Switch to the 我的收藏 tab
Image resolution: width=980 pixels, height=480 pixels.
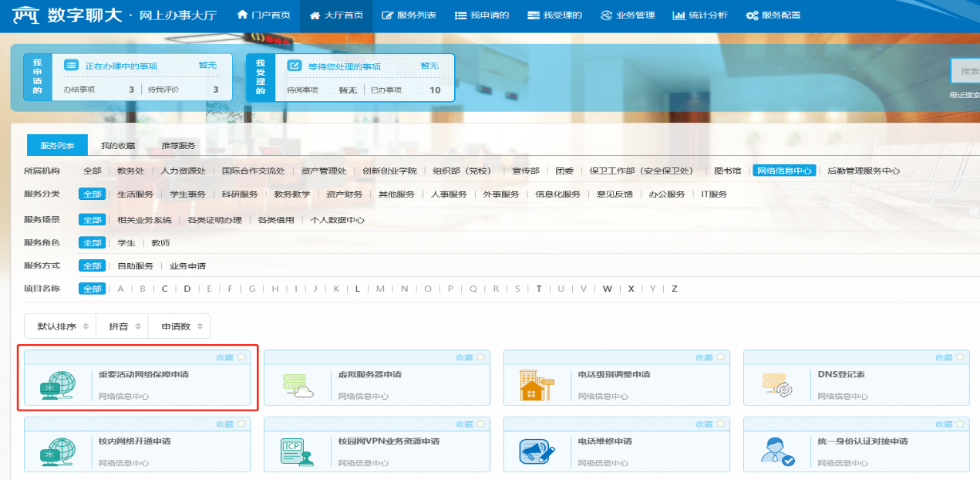117,145
